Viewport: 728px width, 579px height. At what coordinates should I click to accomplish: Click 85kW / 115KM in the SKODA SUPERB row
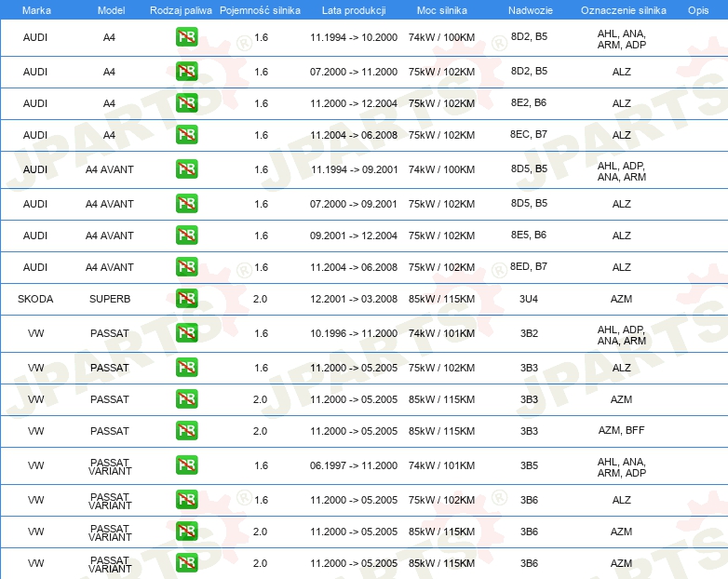(x=441, y=299)
